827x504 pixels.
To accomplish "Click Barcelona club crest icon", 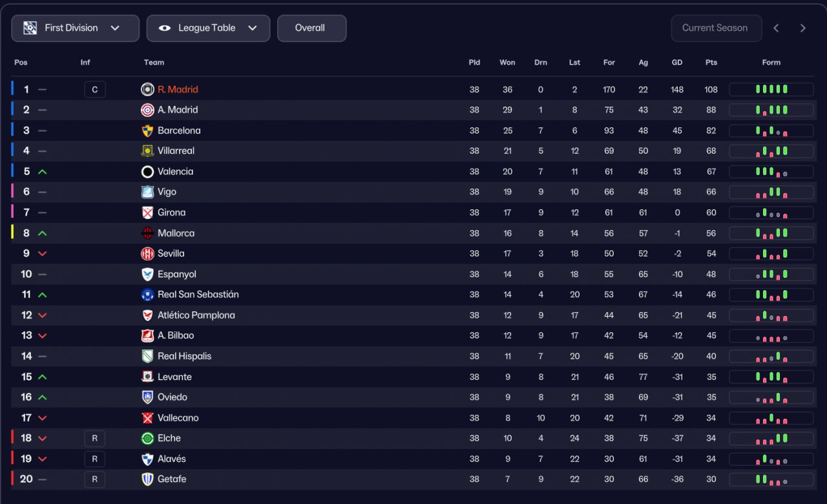I will tap(147, 131).
